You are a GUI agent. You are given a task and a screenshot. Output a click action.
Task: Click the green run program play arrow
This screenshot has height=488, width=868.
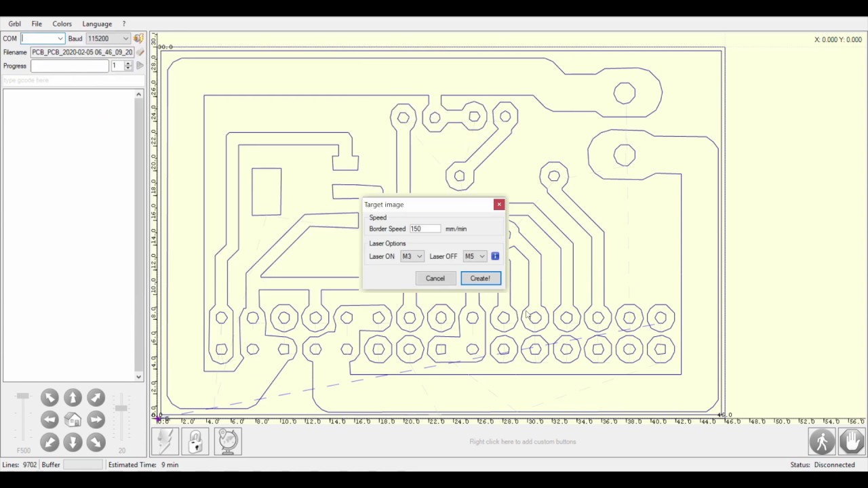(140, 66)
